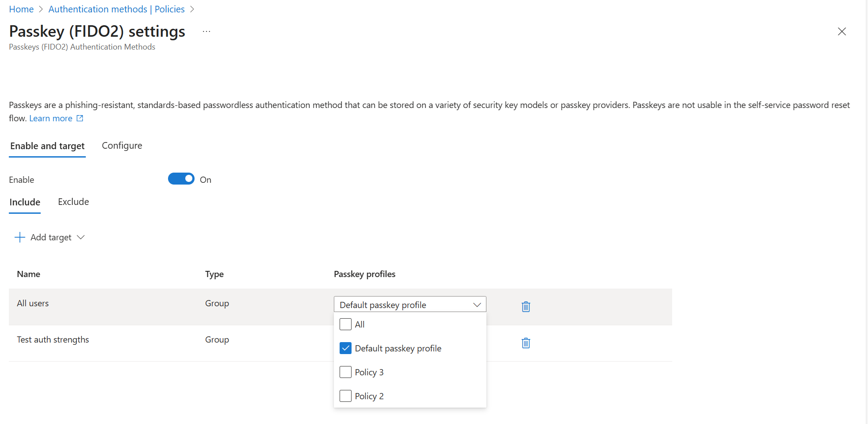Check the Policy 2 checkbox

(345, 396)
